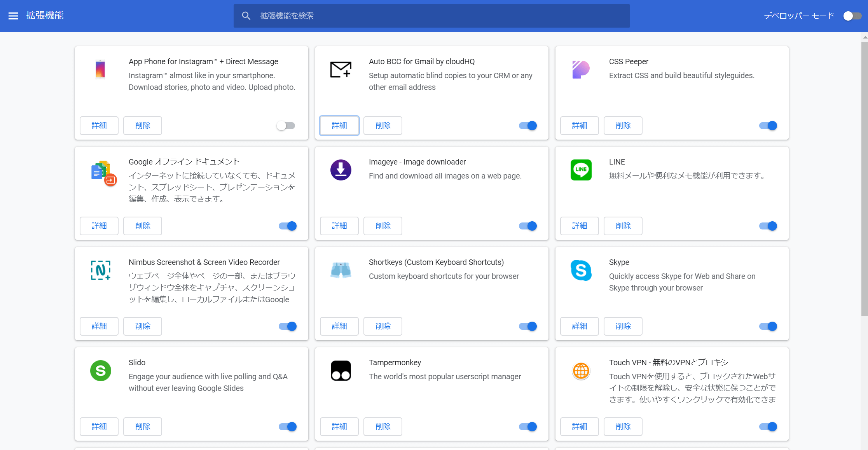The height and width of the screenshot is (450, 868).
Task: Open Shortkeys details button
Action: point(339,326)
